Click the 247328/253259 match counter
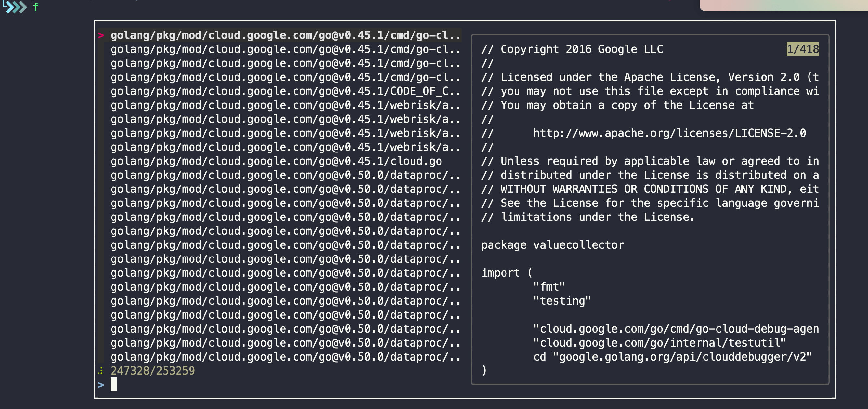Viewport: 868px width, 409px height. (x=153, y=371)
